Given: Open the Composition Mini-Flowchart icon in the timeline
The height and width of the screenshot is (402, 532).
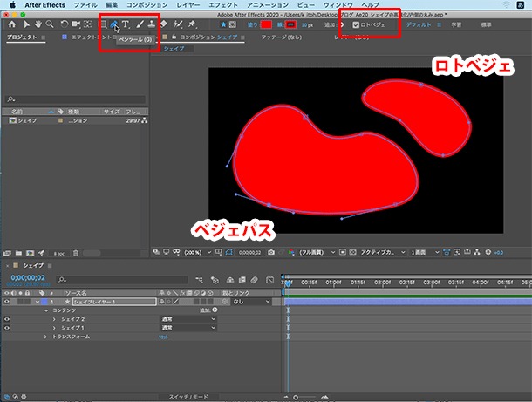Looking at the screenshot, I should pos(199,280).
